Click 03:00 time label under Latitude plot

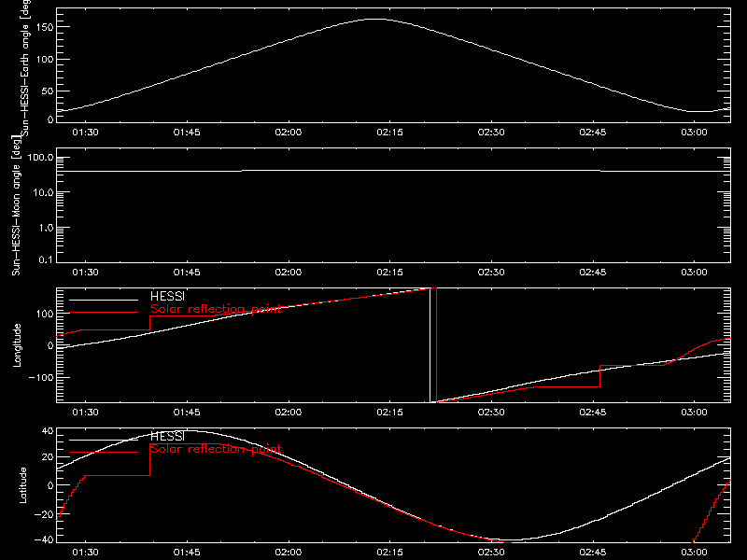coord(694,552)
